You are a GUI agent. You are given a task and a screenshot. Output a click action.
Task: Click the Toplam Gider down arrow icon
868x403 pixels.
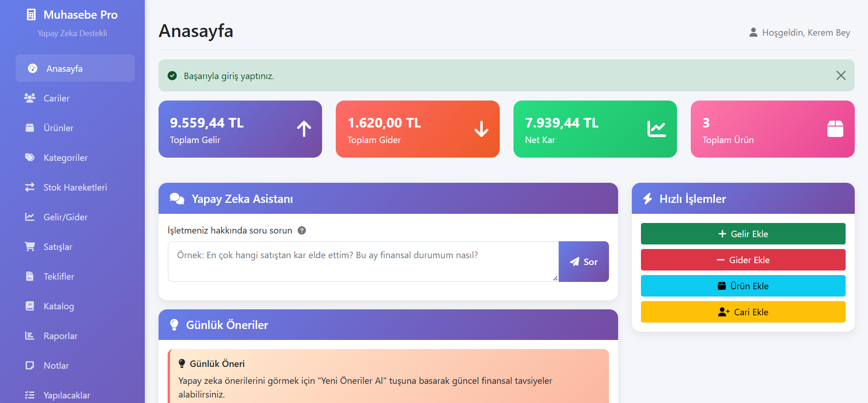(481, 129)
